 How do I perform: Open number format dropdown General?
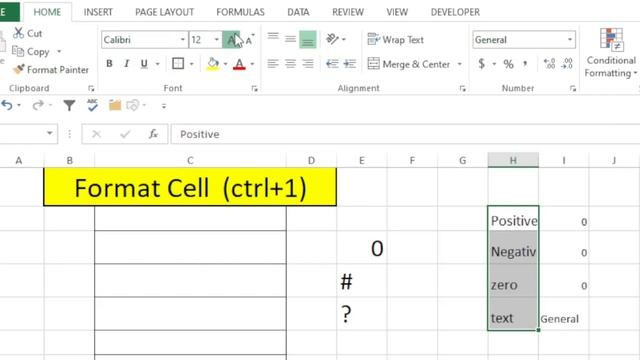click(570, 40)
